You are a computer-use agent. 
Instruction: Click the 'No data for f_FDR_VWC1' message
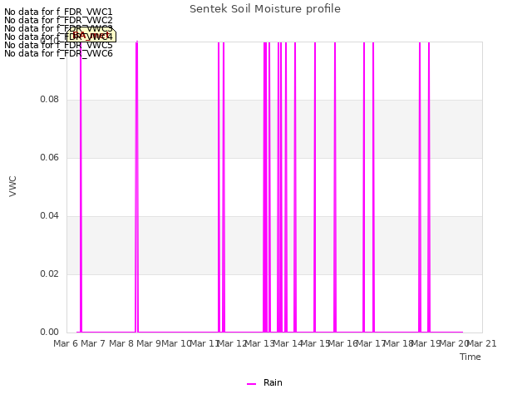[x=58, y=12]
